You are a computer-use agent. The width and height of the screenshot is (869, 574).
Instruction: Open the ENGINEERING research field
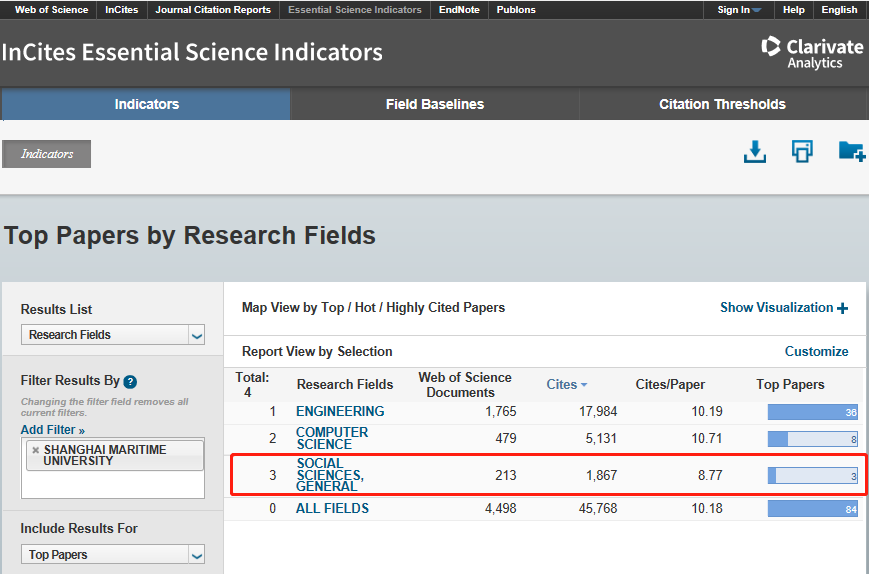pyautogui.click(x=340, y=411)
